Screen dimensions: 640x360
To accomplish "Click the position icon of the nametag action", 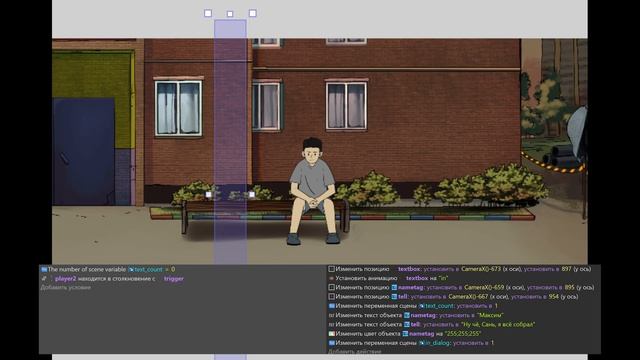I will 331,287.
